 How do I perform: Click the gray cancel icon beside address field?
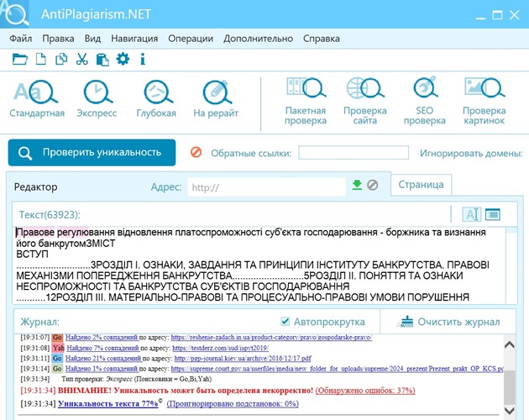pos(373,185)
